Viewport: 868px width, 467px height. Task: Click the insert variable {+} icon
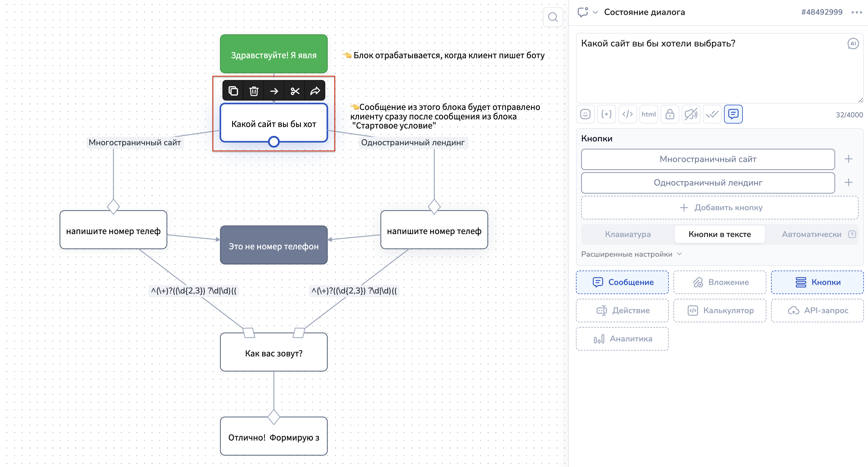coord(606,114)
